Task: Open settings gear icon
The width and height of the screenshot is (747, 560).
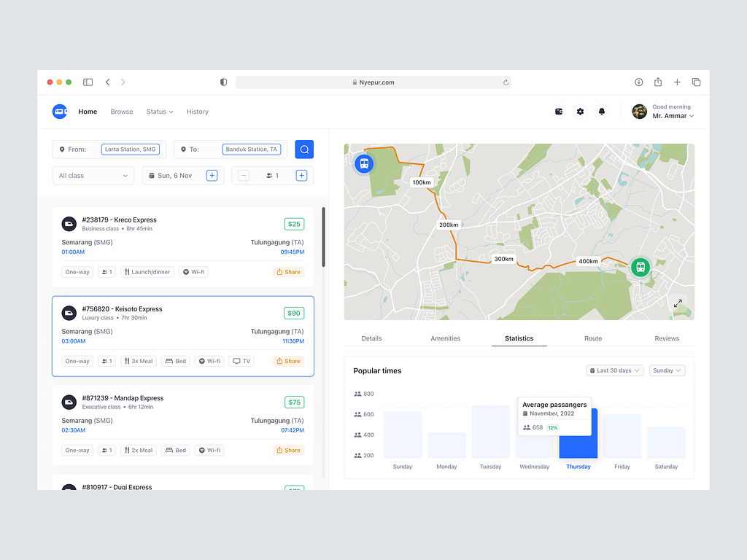Action: click(580, 112)
